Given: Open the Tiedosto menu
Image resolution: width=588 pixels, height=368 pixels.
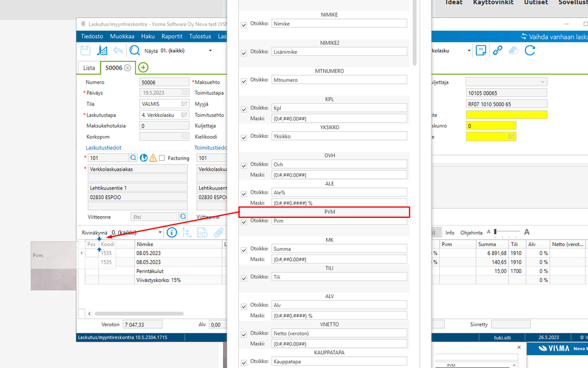Looking at the screenshot, I should tap(92, 37).
